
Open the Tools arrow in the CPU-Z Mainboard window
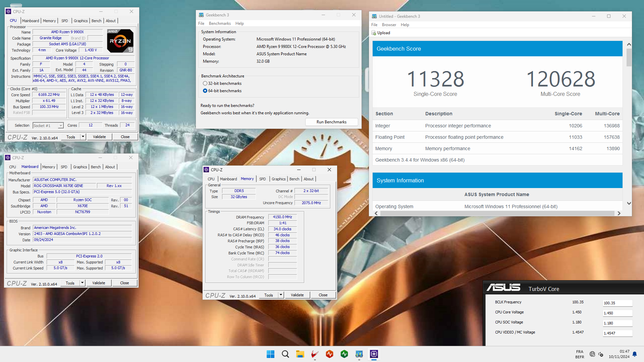(82, 283)
